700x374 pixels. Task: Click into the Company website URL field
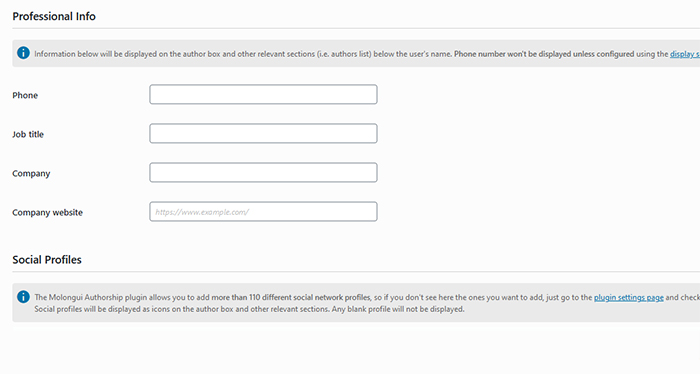(263, 212)
